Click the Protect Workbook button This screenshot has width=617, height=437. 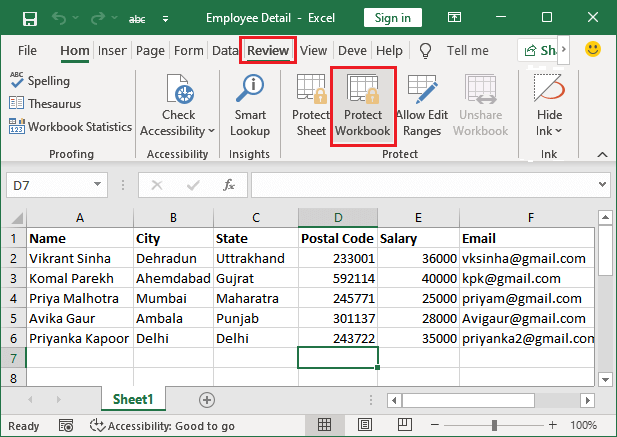click(362, 106)
